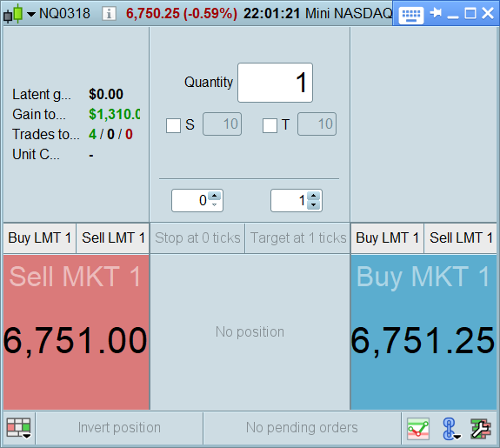Enable the S stop checkbox
Screen dimensions: 500x448
point(173,125)
